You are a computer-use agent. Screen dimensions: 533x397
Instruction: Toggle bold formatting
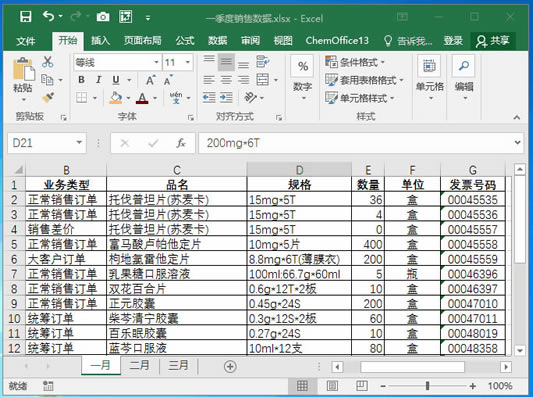(x=81, y=80)
